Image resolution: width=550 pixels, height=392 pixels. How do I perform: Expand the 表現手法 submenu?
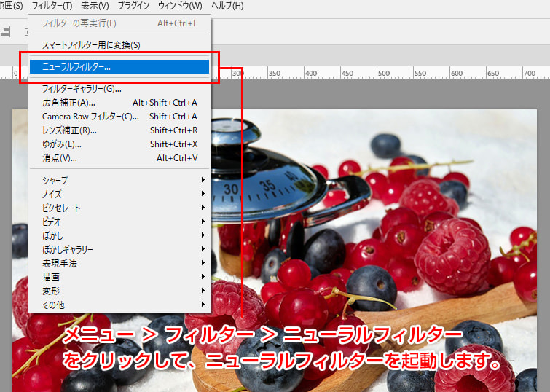pos(119,263)
